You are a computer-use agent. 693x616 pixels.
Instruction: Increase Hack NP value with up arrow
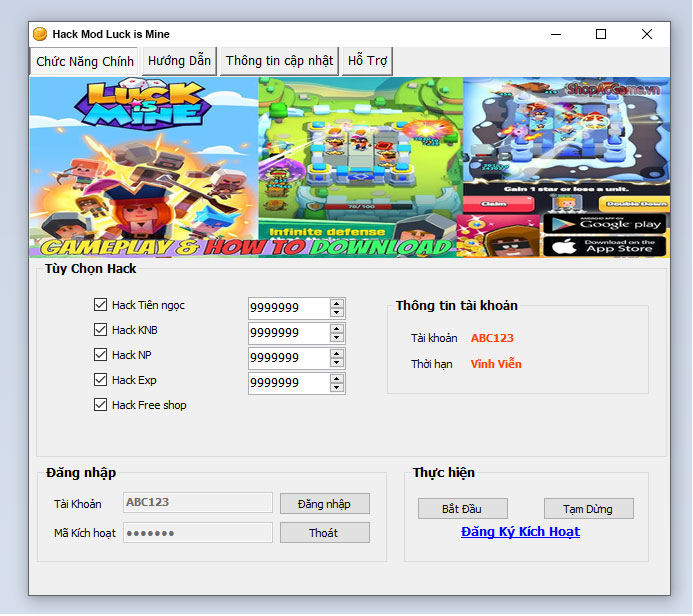point(337,354)
